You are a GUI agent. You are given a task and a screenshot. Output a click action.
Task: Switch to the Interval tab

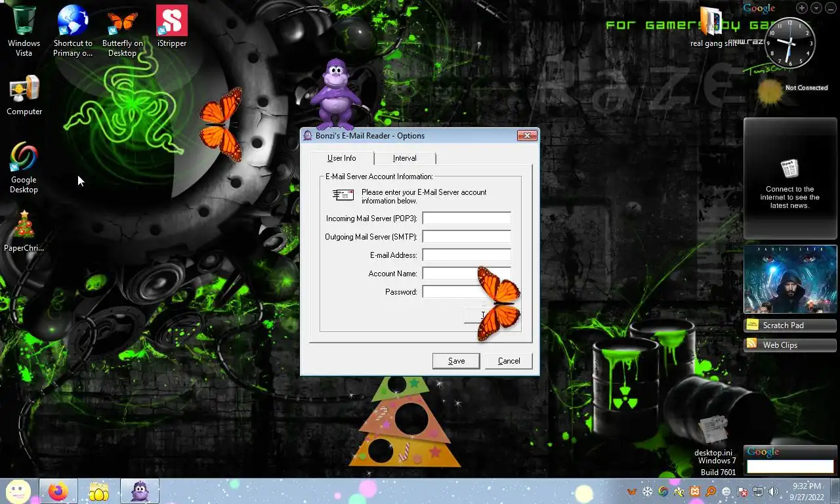click(x=404, y=158)
